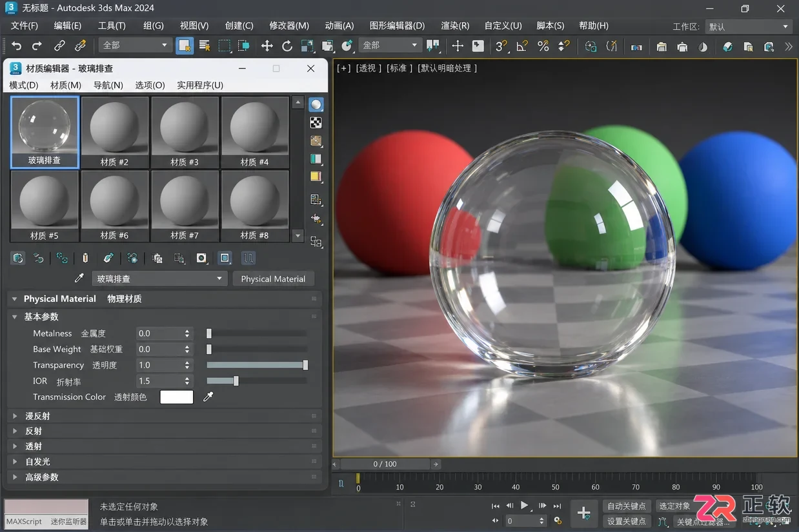Click Get Material icon in material editor
The image size is (799, 532).
point(18,258)
